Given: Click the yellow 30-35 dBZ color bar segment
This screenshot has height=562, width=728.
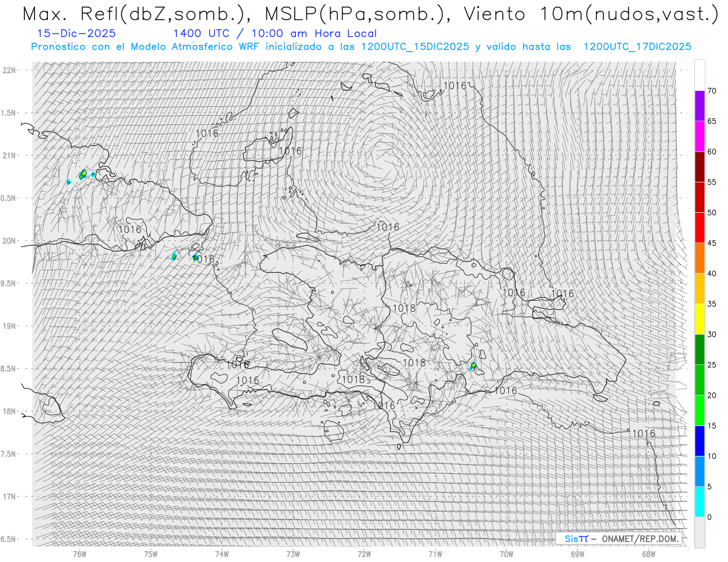Looking at the screenshot, I should click(x=699, y=319).
